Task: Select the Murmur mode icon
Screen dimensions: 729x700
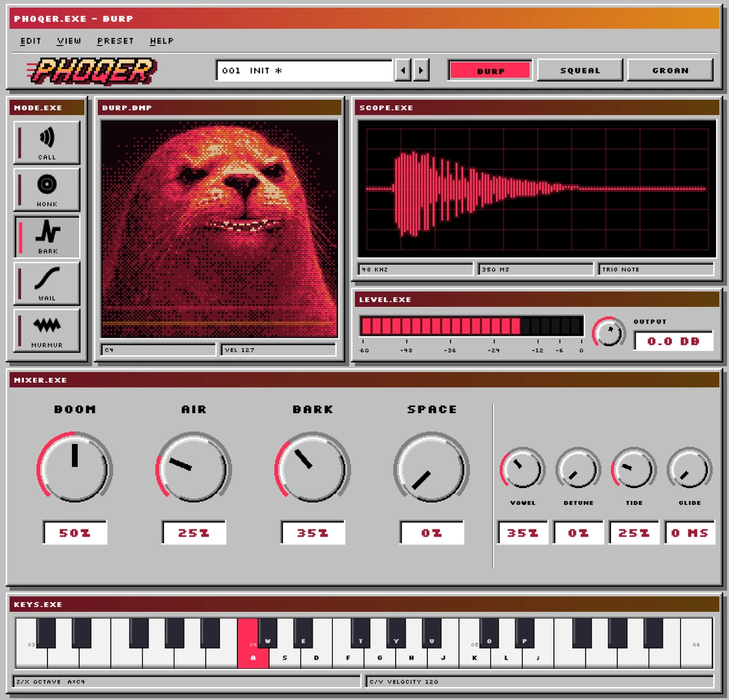Action: click(47, 331)
